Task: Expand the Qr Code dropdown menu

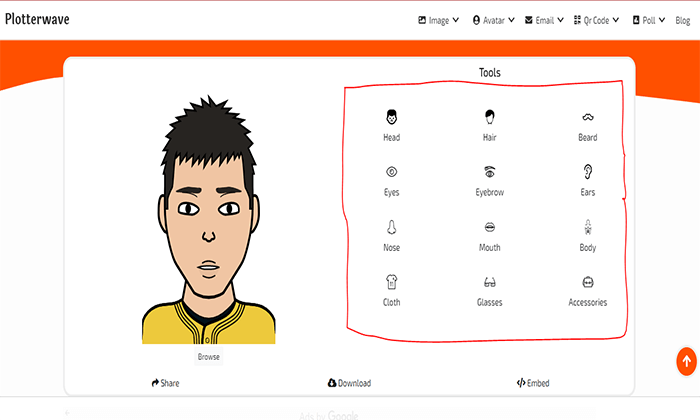Action: coord(596,20)
